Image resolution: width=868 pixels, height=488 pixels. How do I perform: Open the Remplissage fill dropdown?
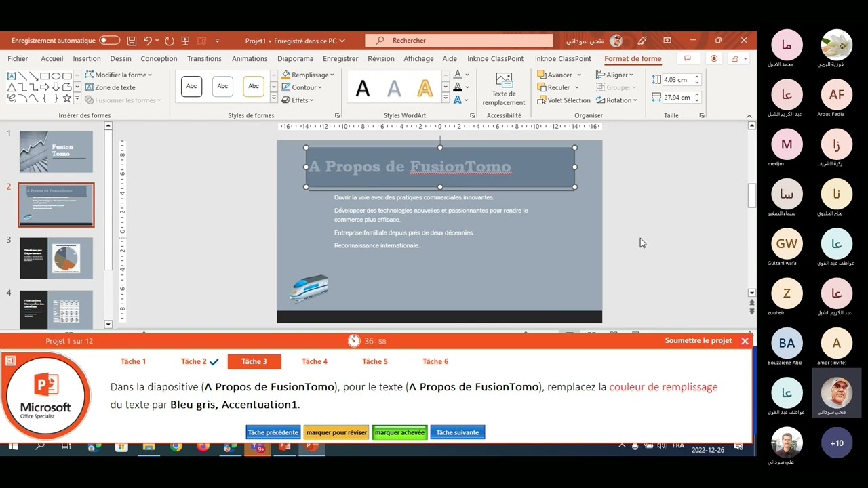[x=309, y=75]
